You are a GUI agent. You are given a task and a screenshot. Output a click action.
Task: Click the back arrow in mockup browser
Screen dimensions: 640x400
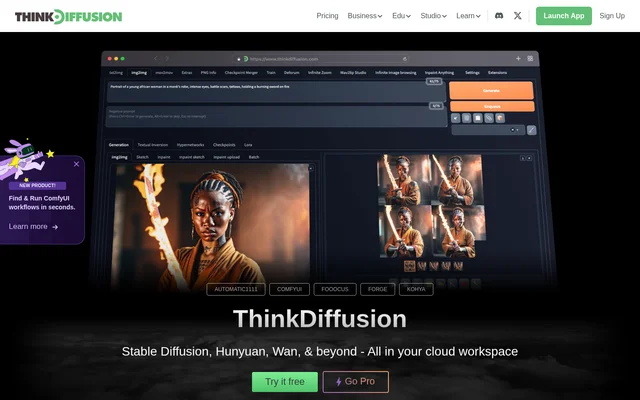click(156, 58)
